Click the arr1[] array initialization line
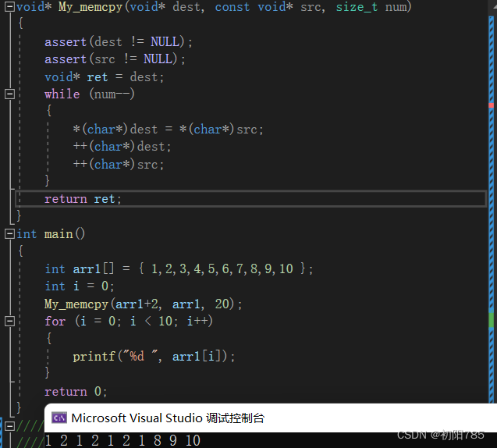The width and height of the screenshot is (497, 448). [x=179, y=268]
